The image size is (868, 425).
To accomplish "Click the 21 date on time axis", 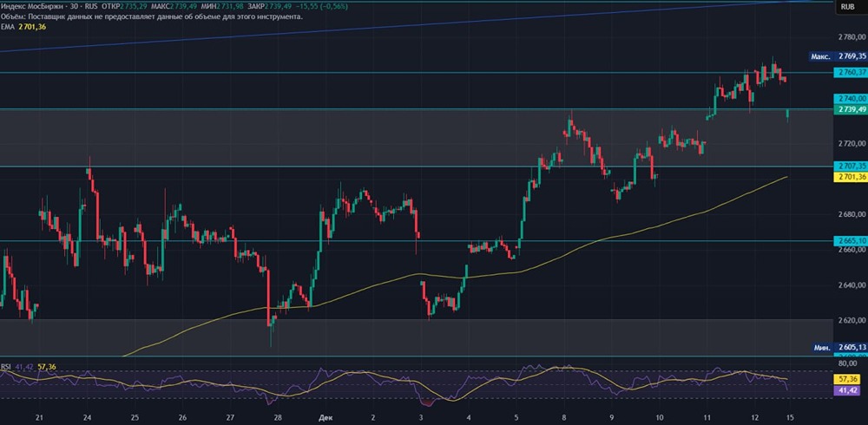I will [x=39, y=416].
